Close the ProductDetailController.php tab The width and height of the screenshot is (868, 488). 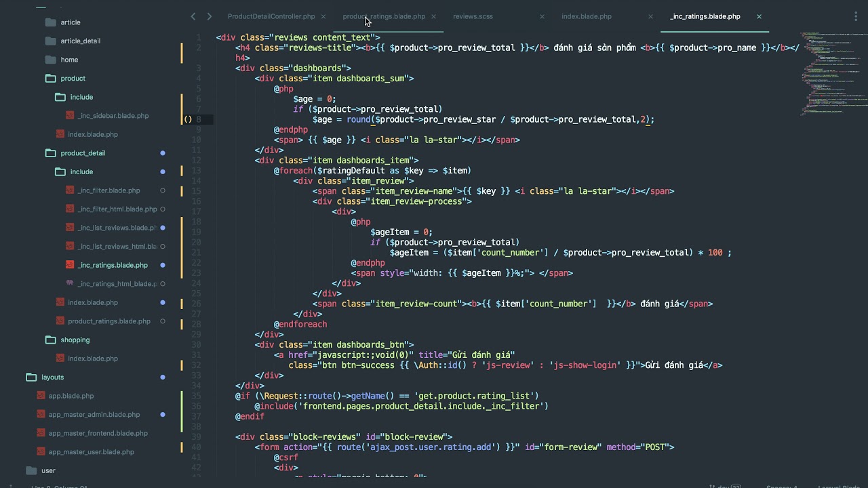[323, 16]
